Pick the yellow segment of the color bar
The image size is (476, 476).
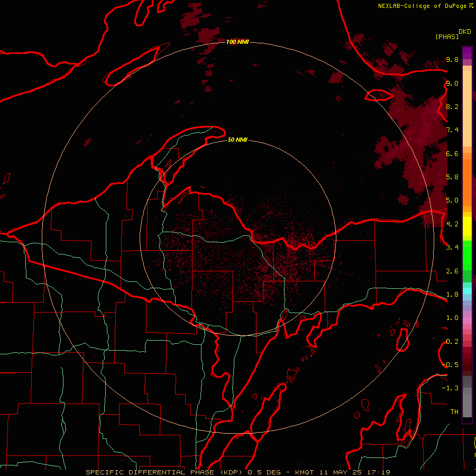coord(467,226)
